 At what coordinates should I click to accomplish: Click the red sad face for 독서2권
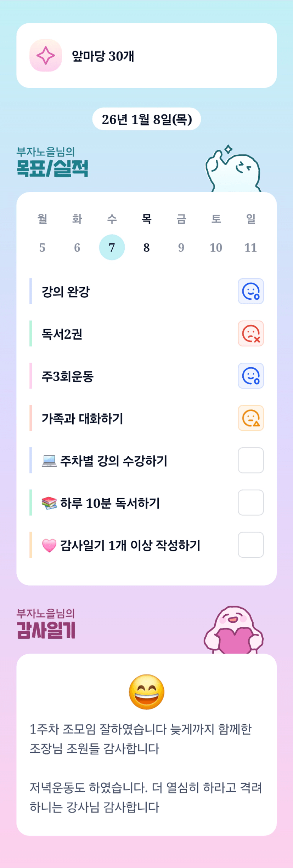250,333
